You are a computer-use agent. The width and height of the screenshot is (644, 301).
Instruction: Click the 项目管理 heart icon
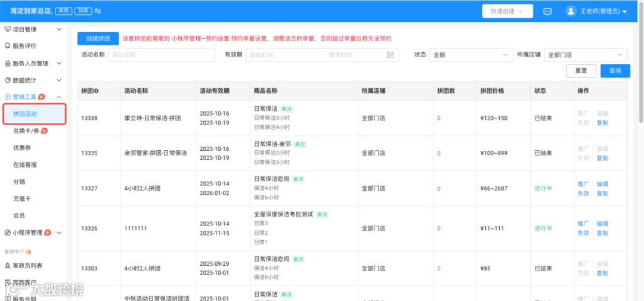pyautogui.click(x=7, y=29)
